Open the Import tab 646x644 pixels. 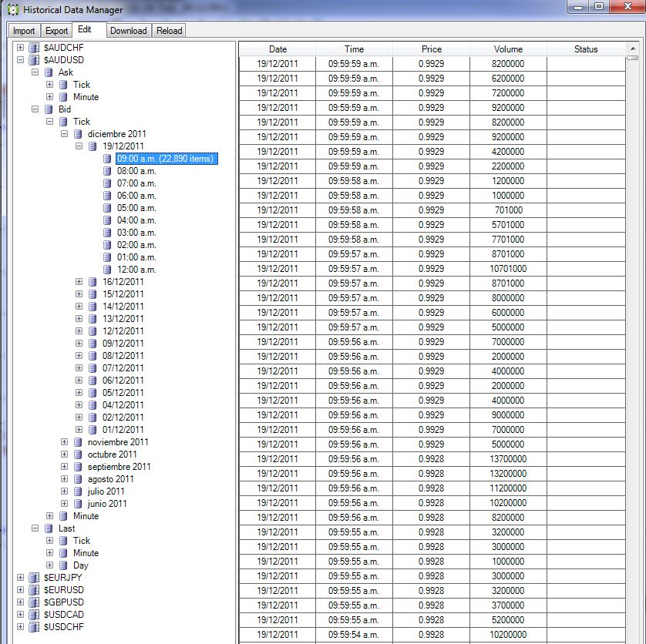point(25,31)
